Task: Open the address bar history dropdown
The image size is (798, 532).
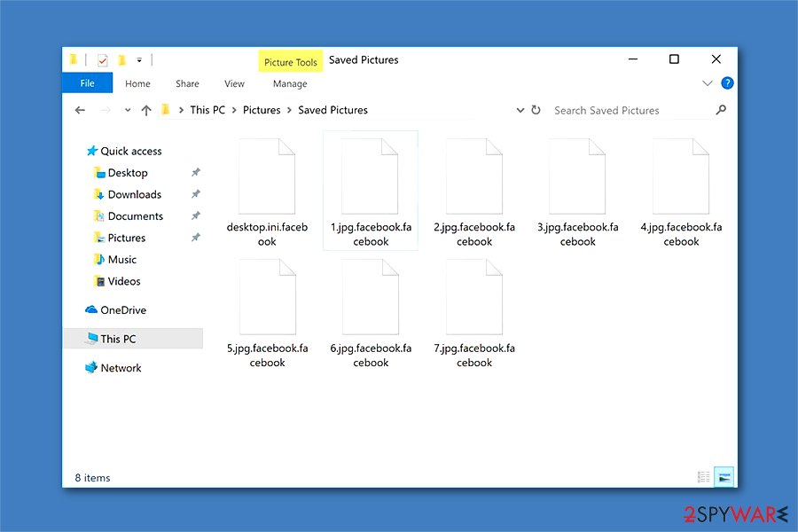Action: pos(520,110)
